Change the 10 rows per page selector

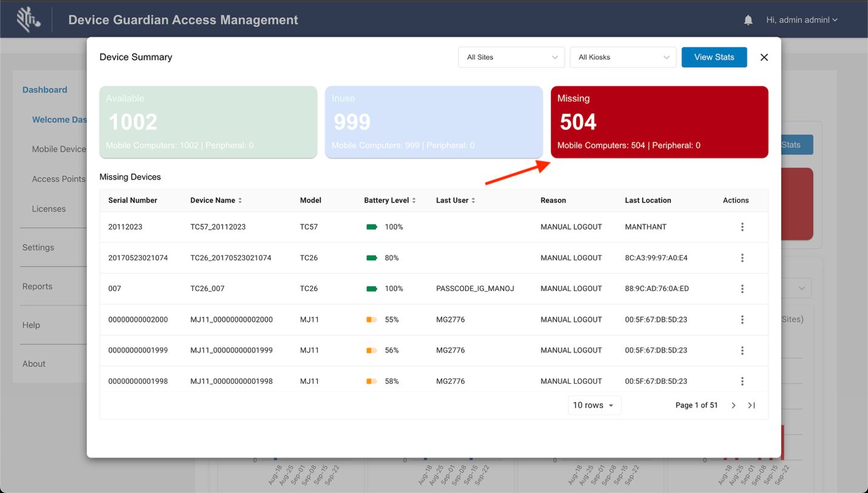point(594,405)
